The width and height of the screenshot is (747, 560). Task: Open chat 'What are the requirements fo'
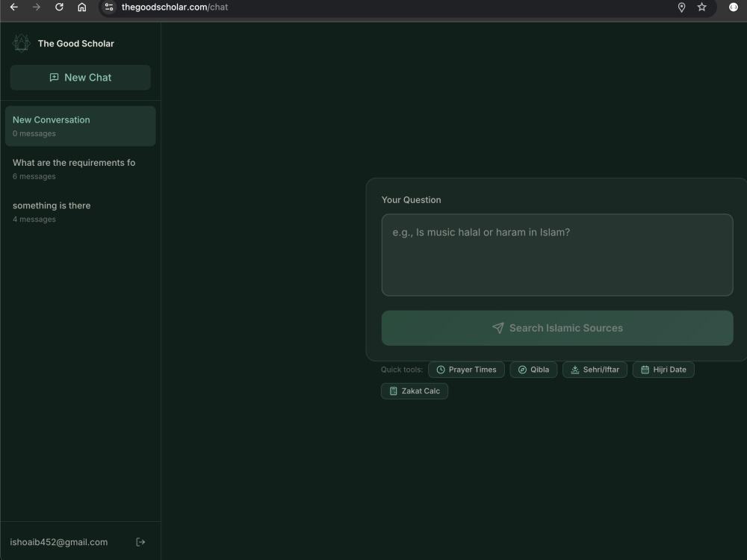(81, 169)
